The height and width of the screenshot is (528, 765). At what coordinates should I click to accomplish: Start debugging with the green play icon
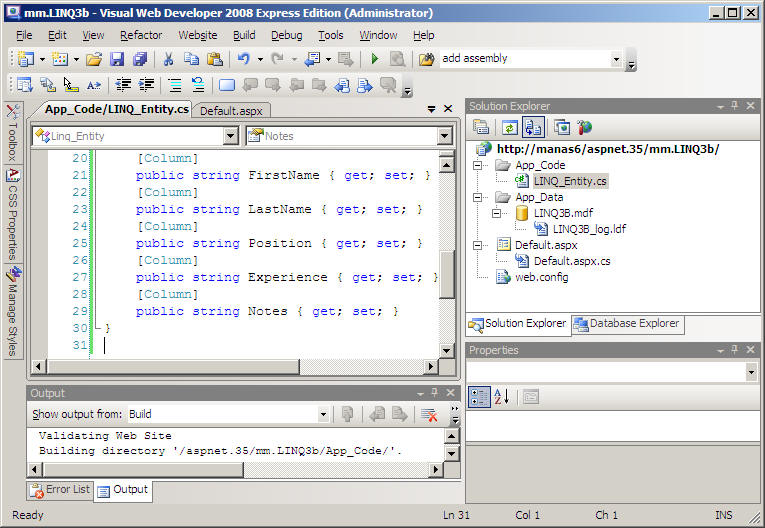tap(375, 59)
